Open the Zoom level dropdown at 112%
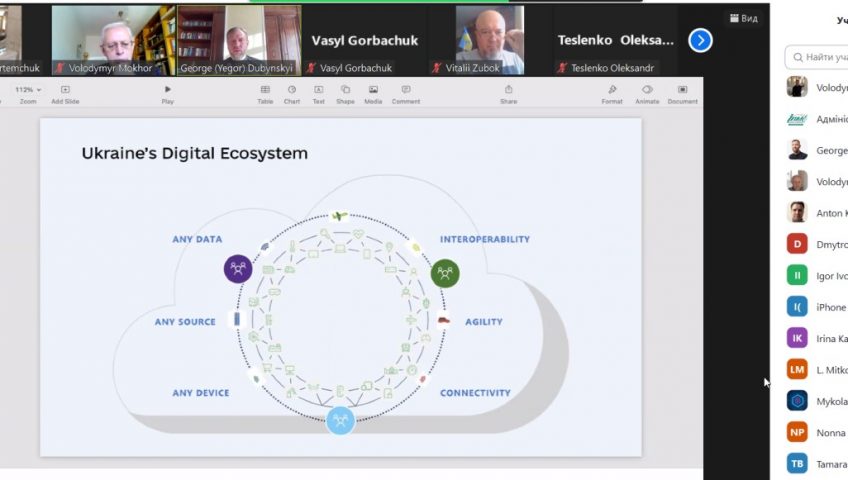848x480 pixels. [x=28, y=90]
